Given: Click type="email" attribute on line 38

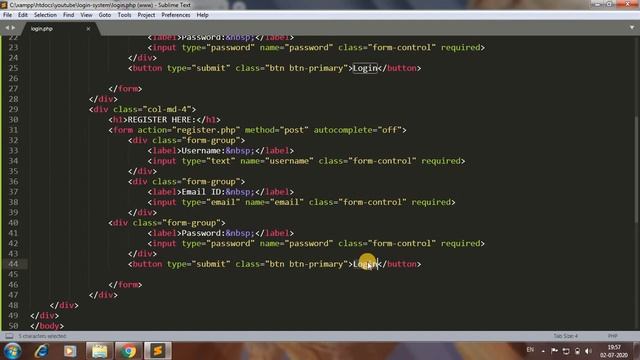Looking at the screenshot, I should point(211,202).
